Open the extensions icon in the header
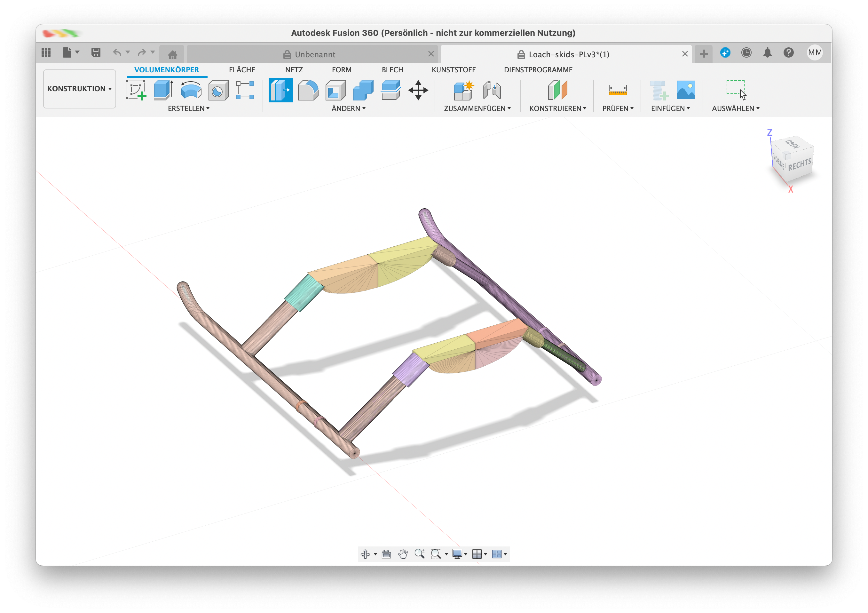The width and height of the screenshot is (868, 613). click(725, 52)
